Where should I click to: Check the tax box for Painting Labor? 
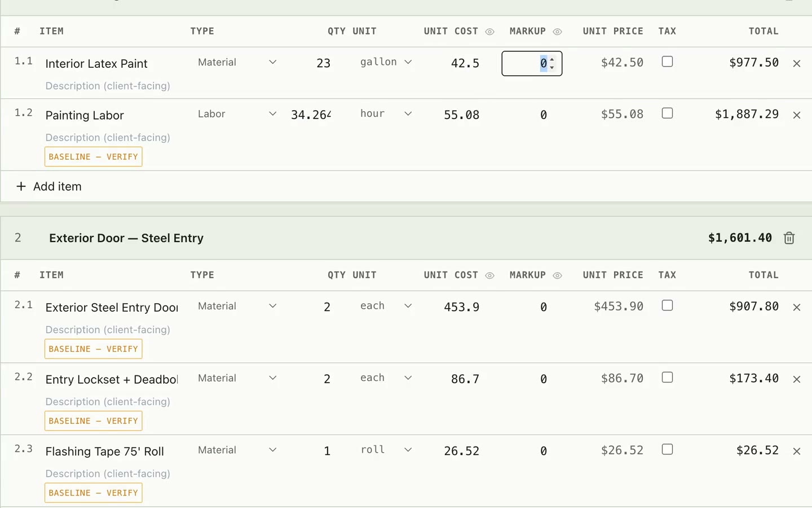pos(667,113)
